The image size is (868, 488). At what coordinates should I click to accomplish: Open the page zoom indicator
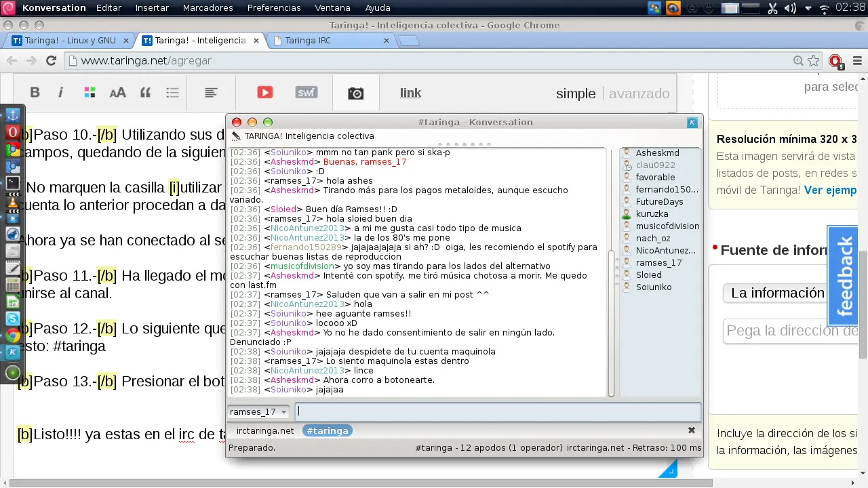(799, 60)
